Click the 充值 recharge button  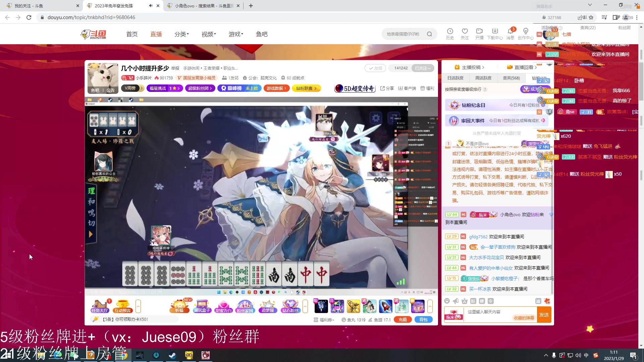[402, 319]
